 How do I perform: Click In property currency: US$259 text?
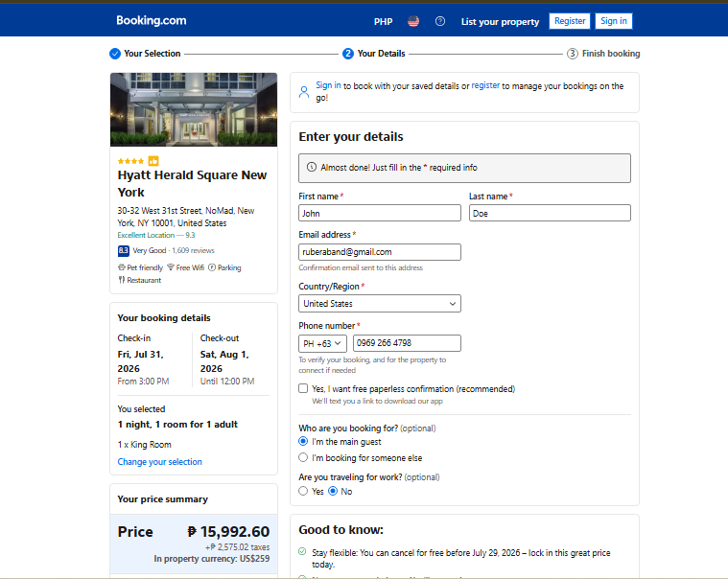[212, 559]
